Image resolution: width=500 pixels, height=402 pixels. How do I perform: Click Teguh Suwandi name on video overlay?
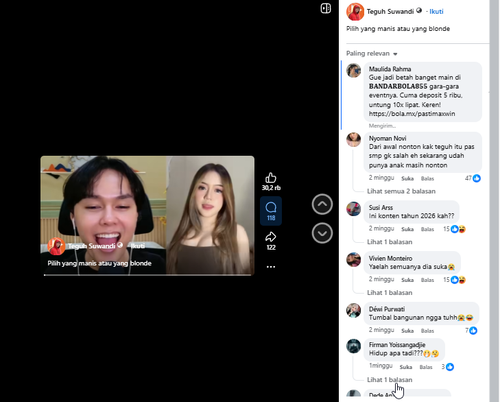pos(91,246)
